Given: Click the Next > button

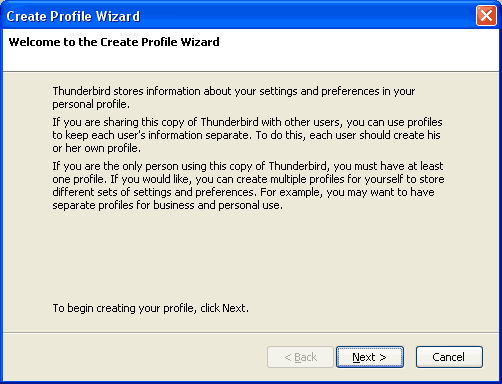Looking at the screenshot, I should point(370,357).
